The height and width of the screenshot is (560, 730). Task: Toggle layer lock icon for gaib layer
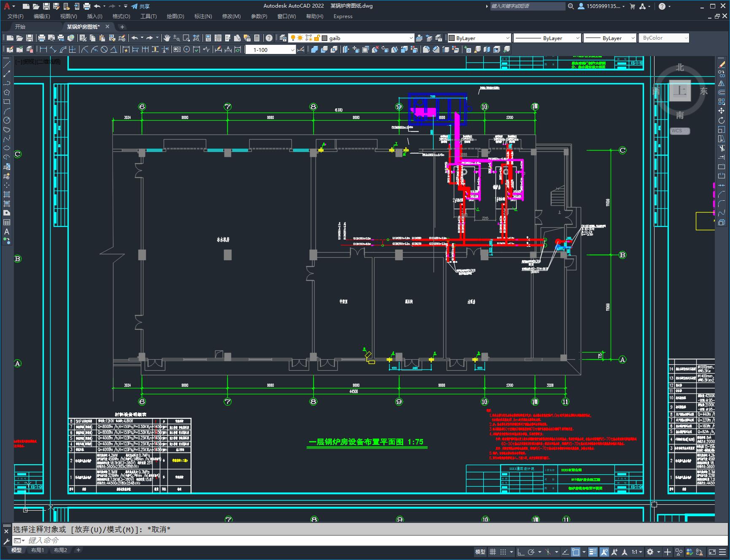pyautogui.click(x=317, y=38)
